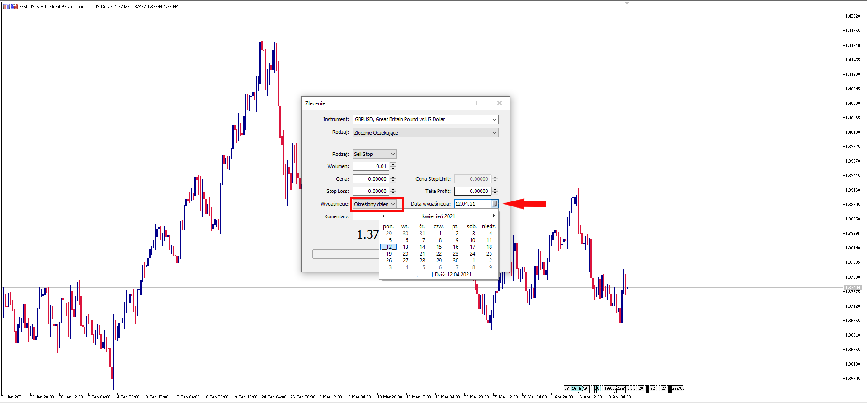Increase Wolumen with the up arrow
This screenshot has height=403, width=868.
[393, 164]
